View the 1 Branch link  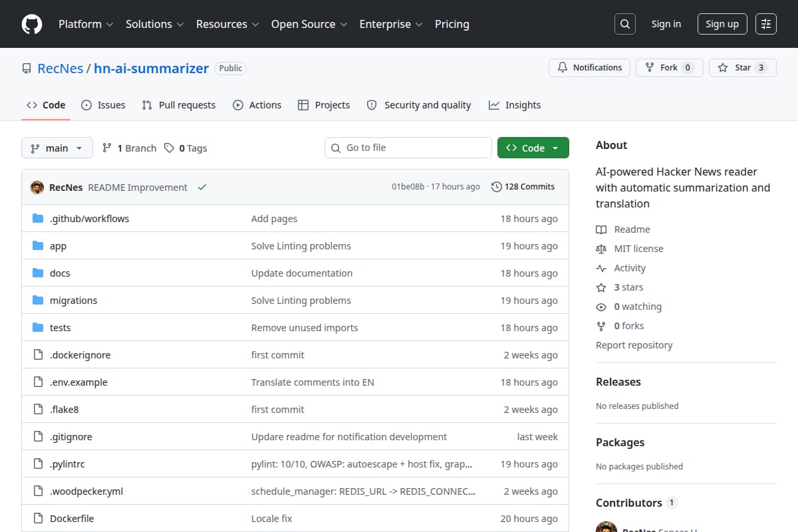click(129, 148)
